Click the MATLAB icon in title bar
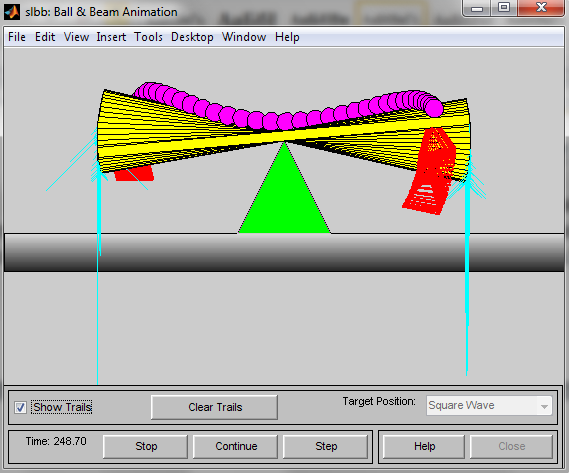The height and width of the screenshot is (473, 569). [12, 12]
